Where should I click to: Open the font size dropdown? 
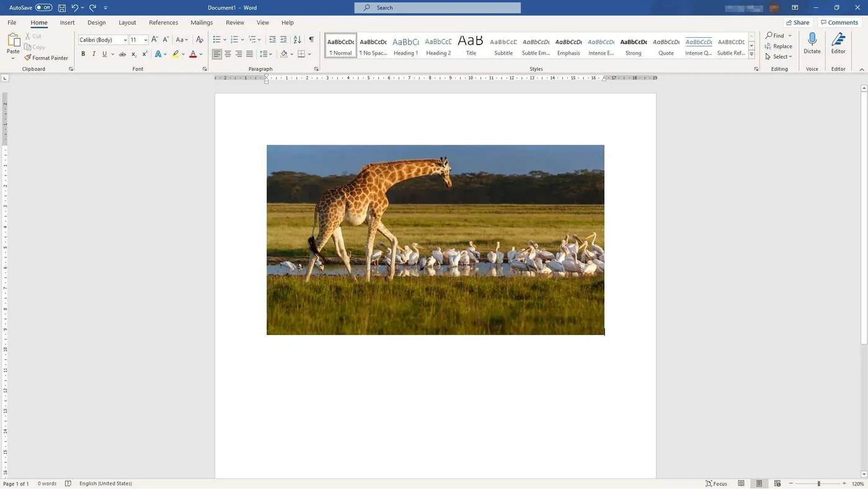click(146, 40)
